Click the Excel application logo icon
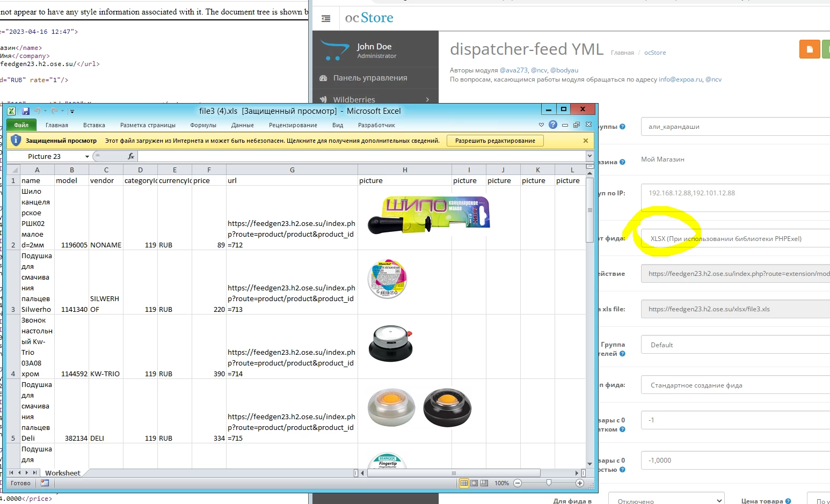The width and height of the screenshot is (830, 504). tap(11, 111)
